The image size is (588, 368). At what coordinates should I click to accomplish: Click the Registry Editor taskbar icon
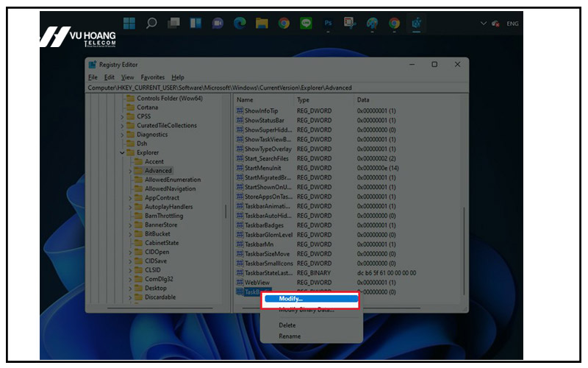[x=417, y=24]
